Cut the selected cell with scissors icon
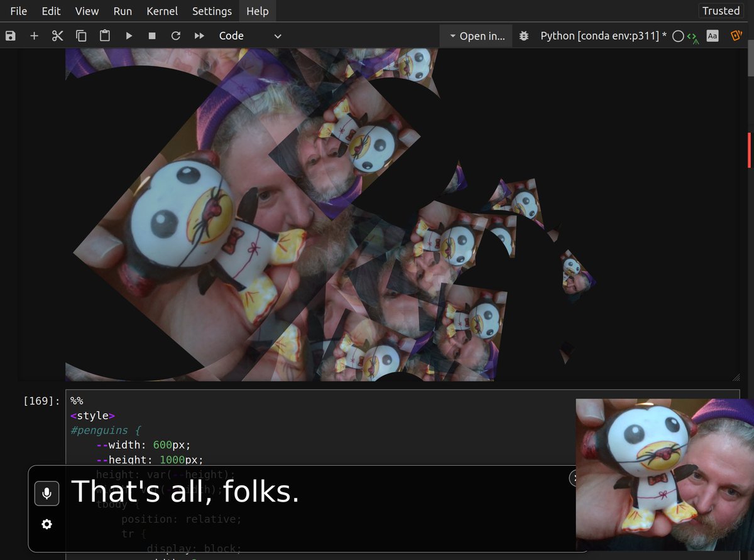Image resolution: width=754 pixels, height=560 pixels. pos(58,36)
